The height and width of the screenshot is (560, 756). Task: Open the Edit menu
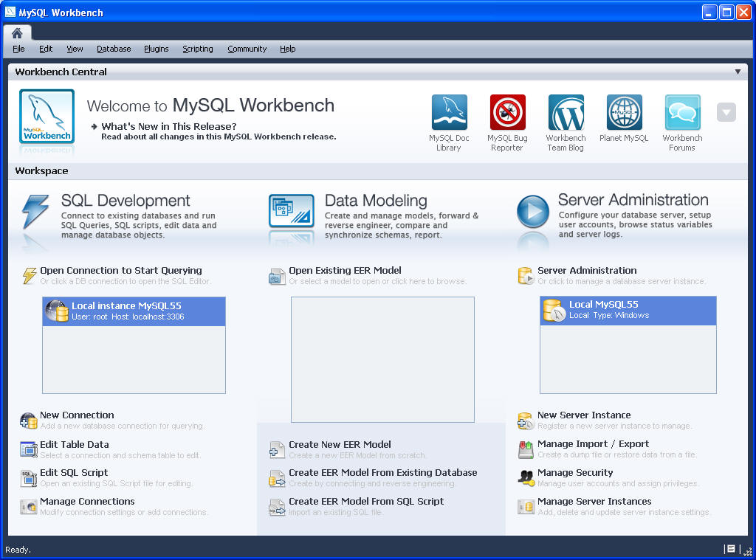[46, 49]
